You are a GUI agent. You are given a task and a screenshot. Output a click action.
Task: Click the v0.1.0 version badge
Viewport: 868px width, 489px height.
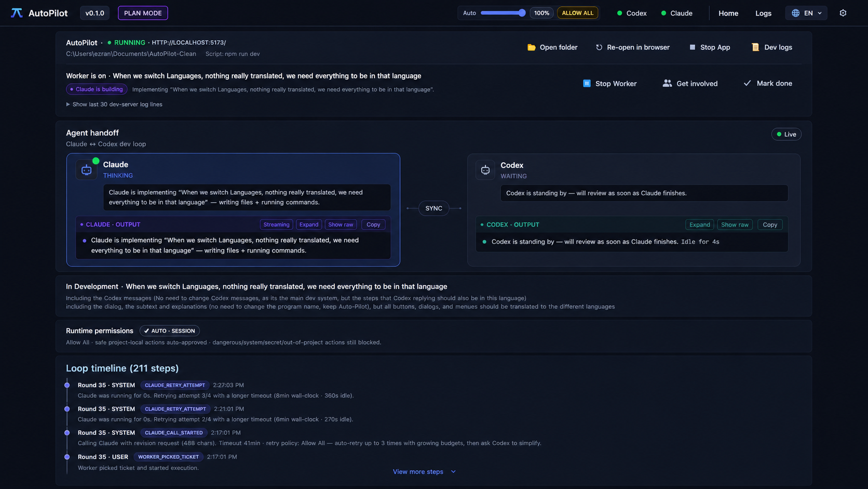pyautogui.click(x=94, y=13)
